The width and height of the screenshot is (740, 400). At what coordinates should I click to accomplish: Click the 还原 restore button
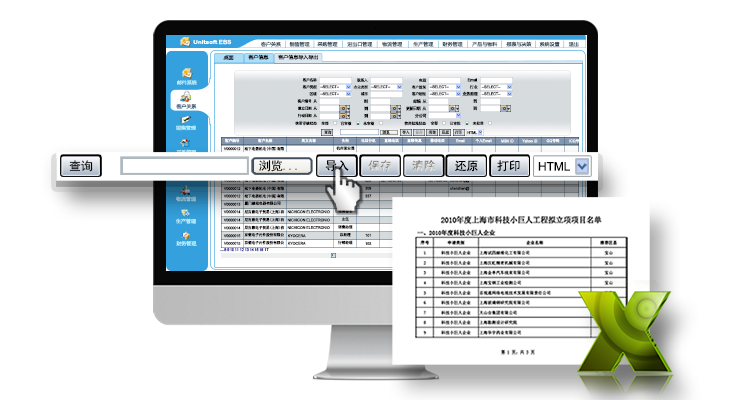tap(462, 166)
